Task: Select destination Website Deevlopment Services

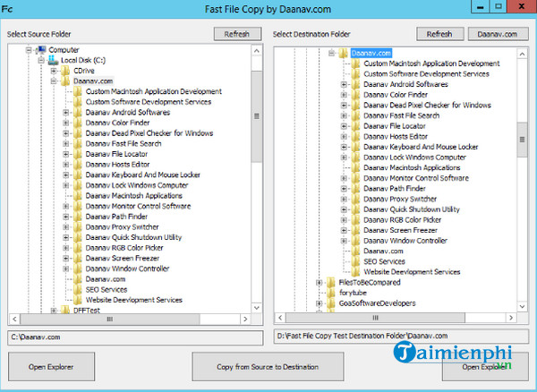Action: [x=412, y=272]
